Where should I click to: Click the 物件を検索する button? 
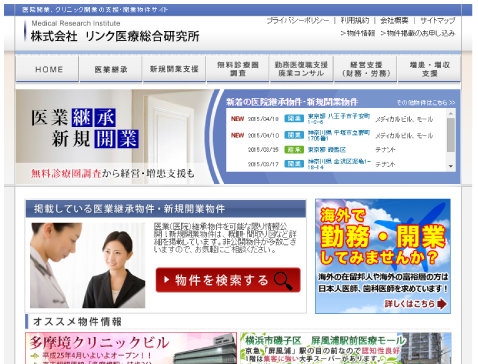pos(228,280)
